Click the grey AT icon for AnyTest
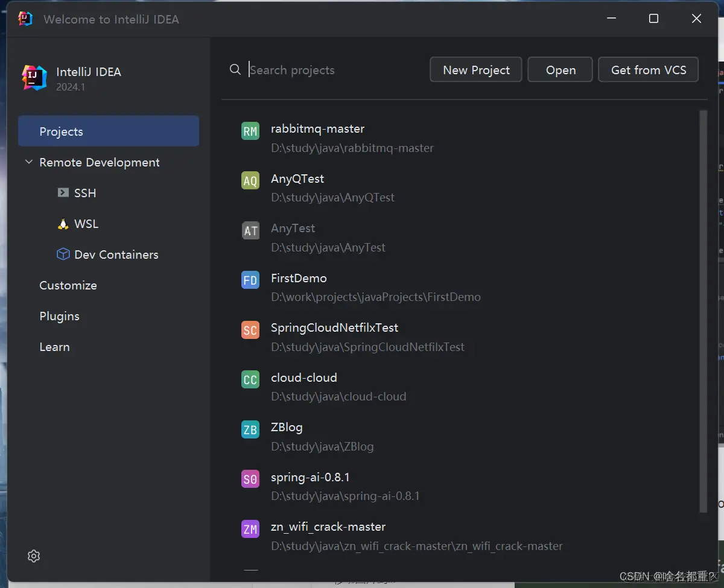This screenshot has width=724, height=588. (250, 231)
